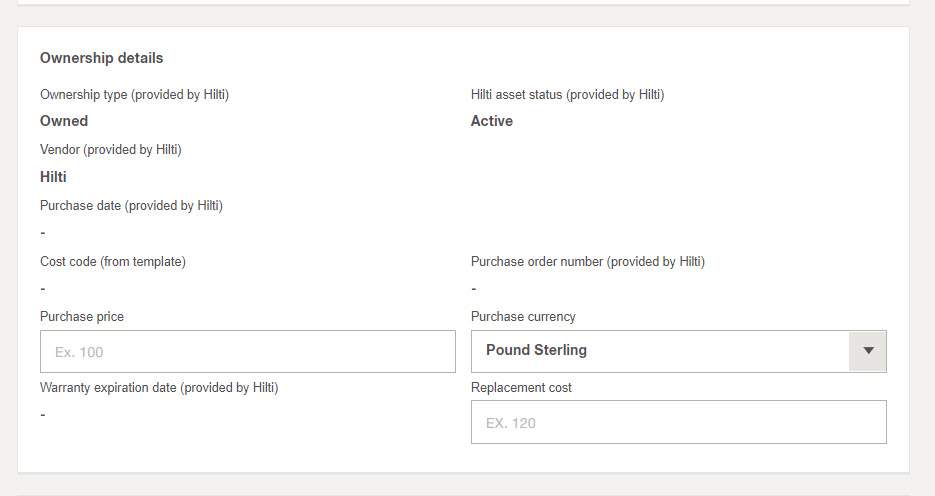Click the dash under Warranty expiration date
This screenshot has height=496, width=935.
pyautogui.click(x=43, y=414)
